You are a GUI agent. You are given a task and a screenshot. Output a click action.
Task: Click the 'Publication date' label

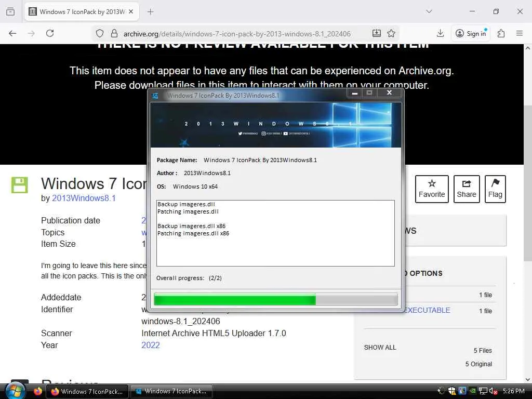tap(71, 220)
